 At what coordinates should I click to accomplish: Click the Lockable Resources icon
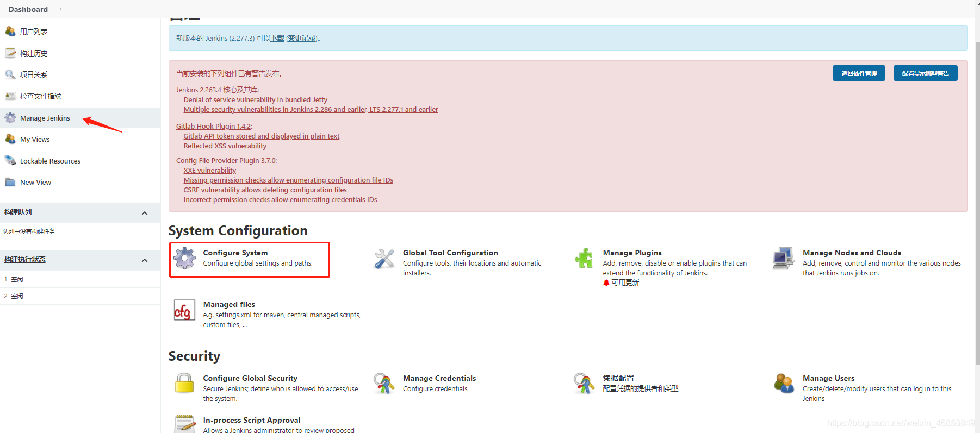coord(10,161)
